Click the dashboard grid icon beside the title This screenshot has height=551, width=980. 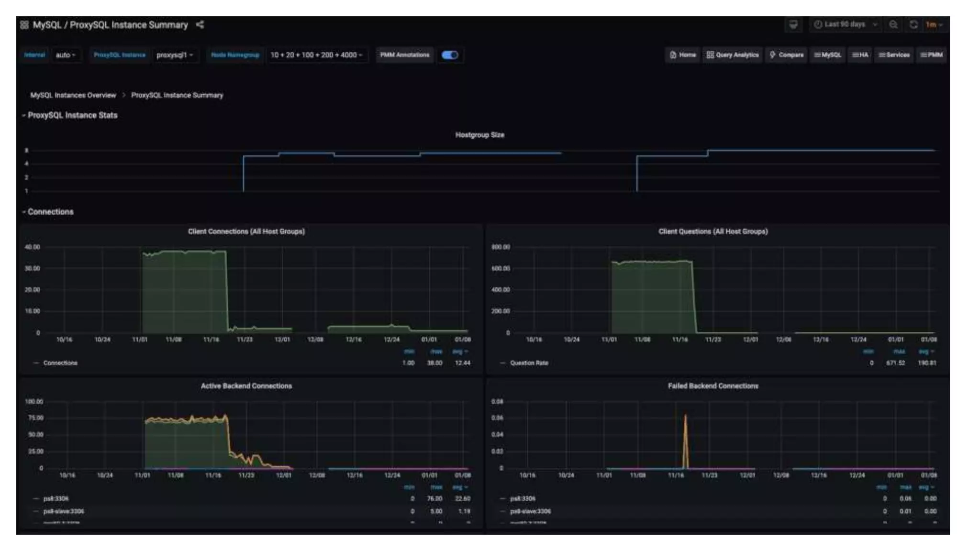click(x=24, y=25)
